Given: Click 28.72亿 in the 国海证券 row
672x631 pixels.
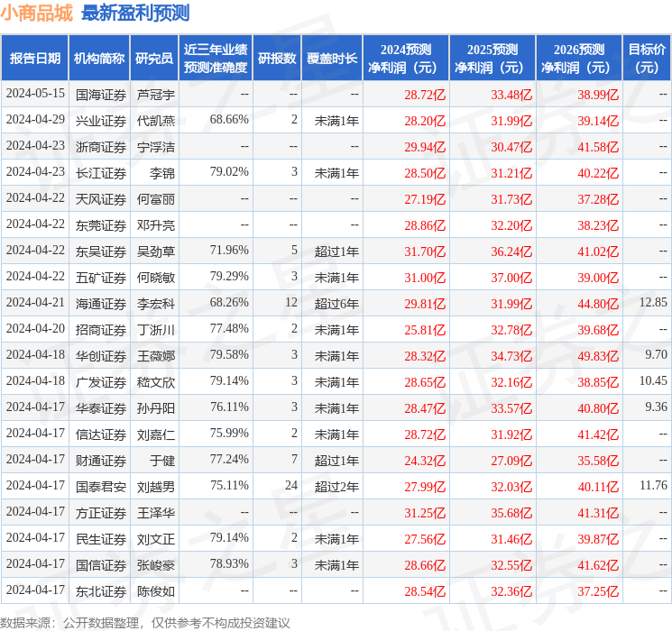Looking at the screenshot, I should point(425,95).
